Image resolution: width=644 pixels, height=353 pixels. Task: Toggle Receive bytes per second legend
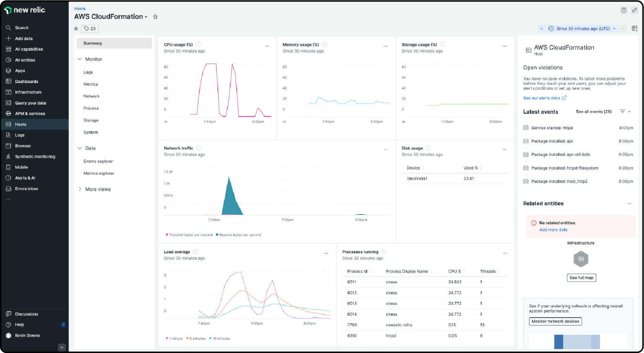(238, 235)
